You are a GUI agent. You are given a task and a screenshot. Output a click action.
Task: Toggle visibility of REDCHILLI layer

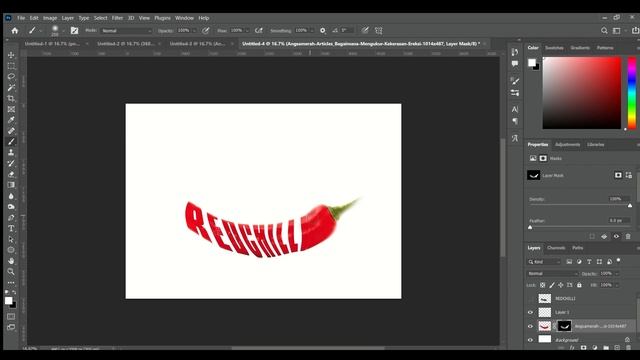click(x=531, y=299)
